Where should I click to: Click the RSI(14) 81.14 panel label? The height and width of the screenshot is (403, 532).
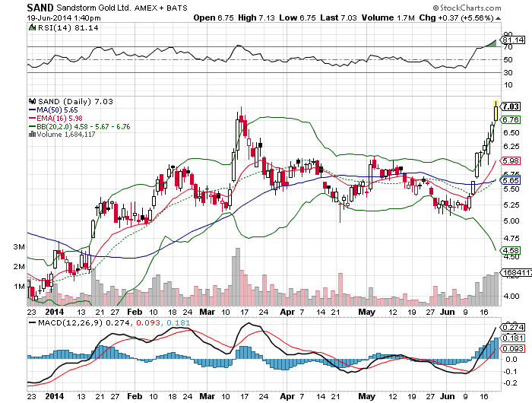click(68, 28)
